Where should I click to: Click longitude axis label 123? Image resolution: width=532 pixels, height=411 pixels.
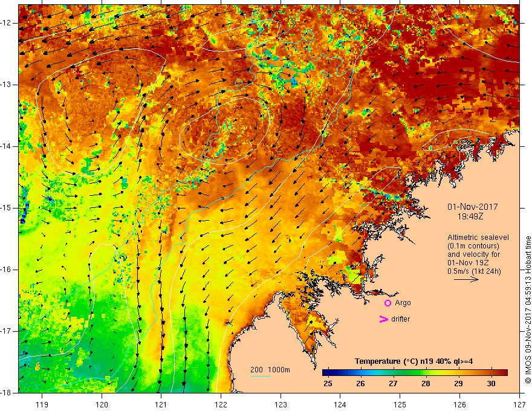[x=281, y=404]
